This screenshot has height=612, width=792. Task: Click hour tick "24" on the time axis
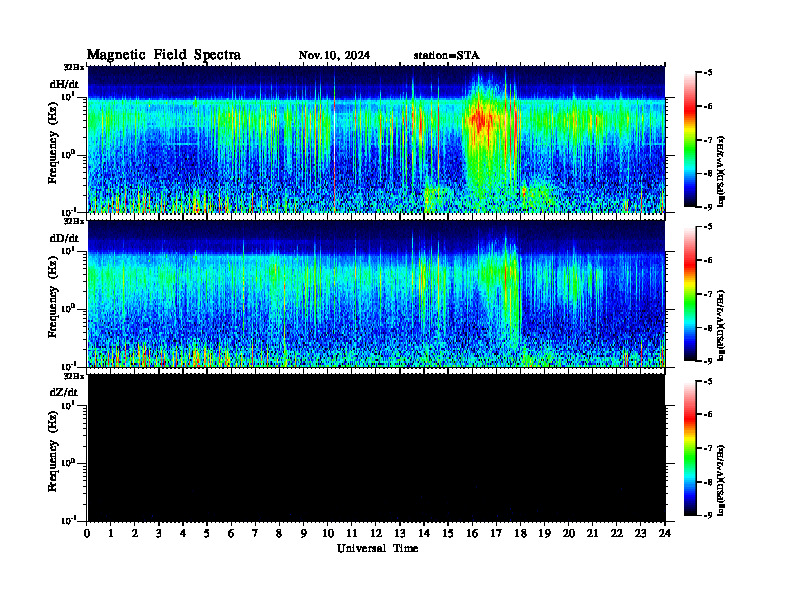click(x=665, y=534)
